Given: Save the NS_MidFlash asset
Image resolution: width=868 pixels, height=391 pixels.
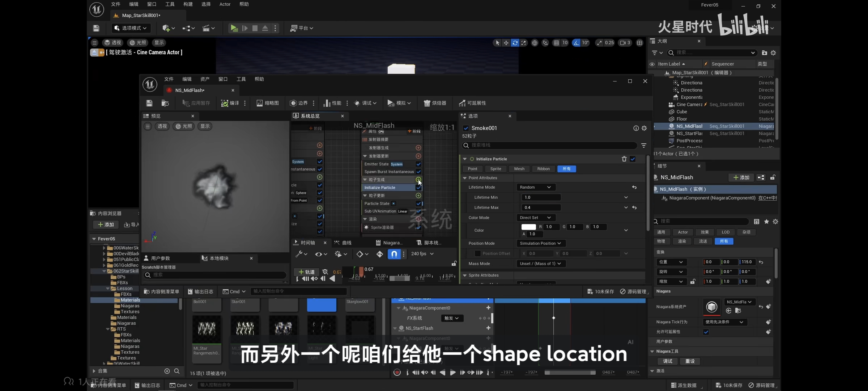Looking at the screenshot, I should (149, 103).
